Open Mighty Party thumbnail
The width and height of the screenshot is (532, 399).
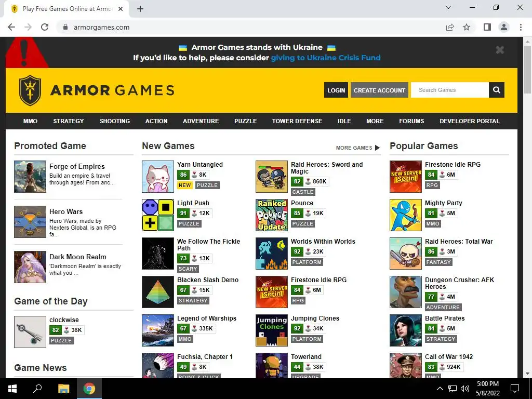405,215
